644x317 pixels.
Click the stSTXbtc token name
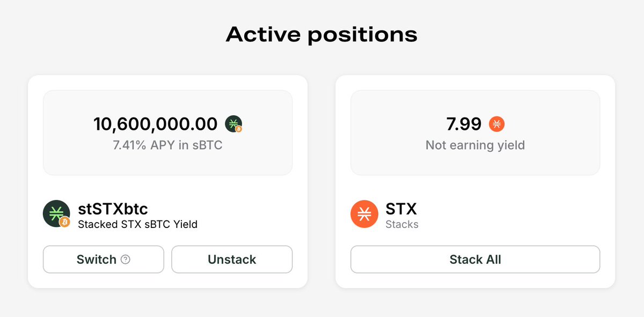tap(113, 209)
